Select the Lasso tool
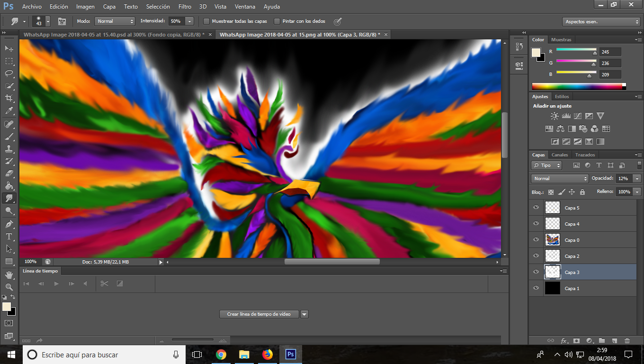 tap(9, 73)
